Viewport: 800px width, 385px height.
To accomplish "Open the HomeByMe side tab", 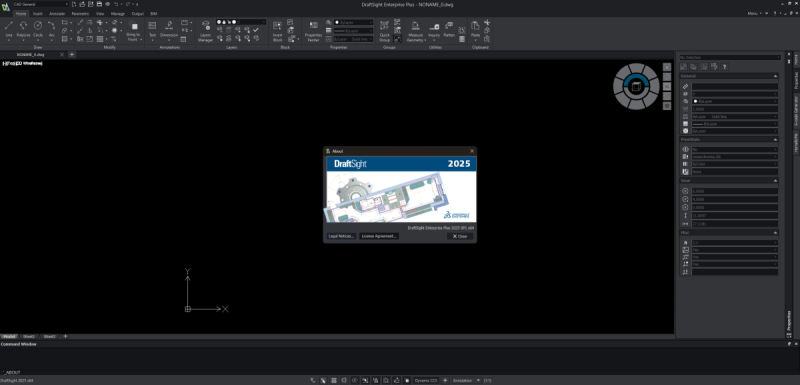I will pyautogui.click(x=795, y=142).
